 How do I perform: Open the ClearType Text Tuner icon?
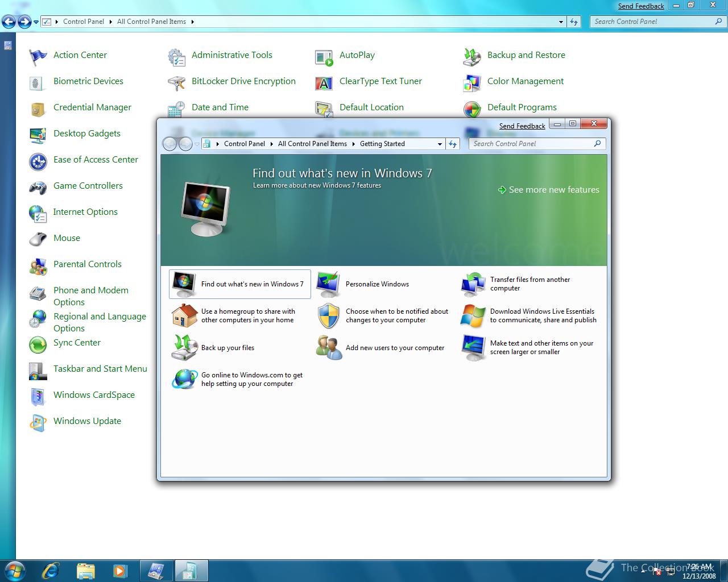(x=324, y=83)
